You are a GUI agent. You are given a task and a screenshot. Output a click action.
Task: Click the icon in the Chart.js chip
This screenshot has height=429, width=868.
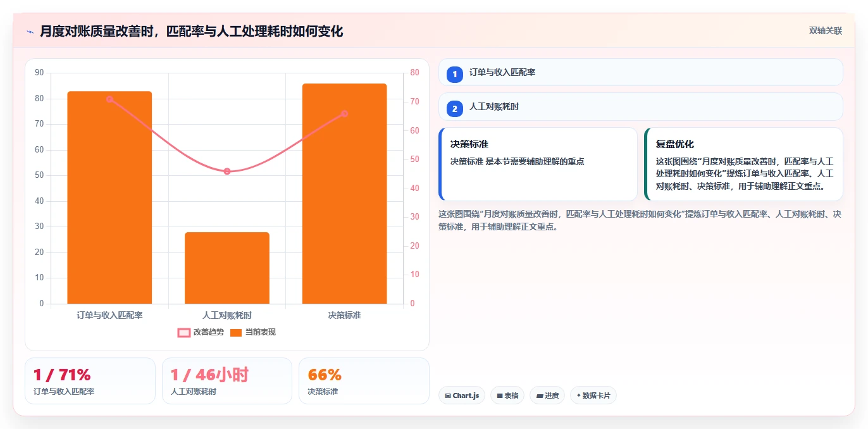click(x=448, y=395)
